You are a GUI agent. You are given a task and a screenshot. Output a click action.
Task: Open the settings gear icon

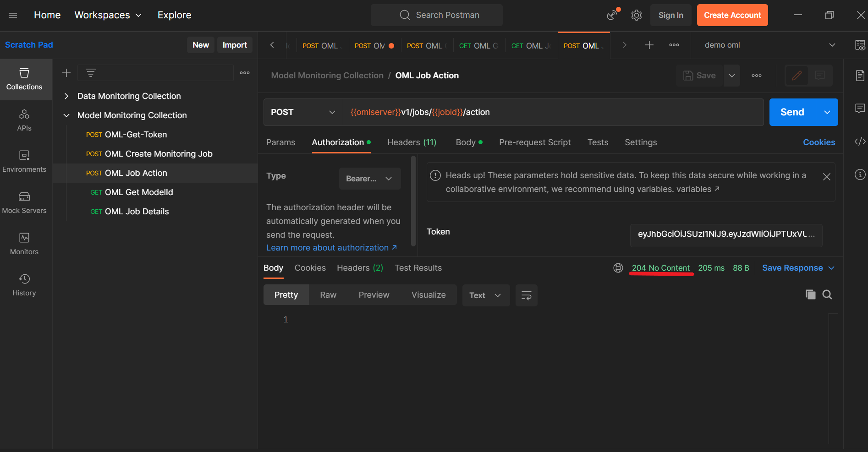(637, 15)
